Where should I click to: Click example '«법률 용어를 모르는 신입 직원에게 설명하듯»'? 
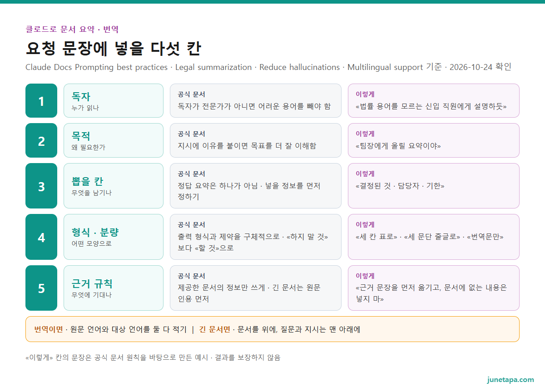[x=431, y=106]
